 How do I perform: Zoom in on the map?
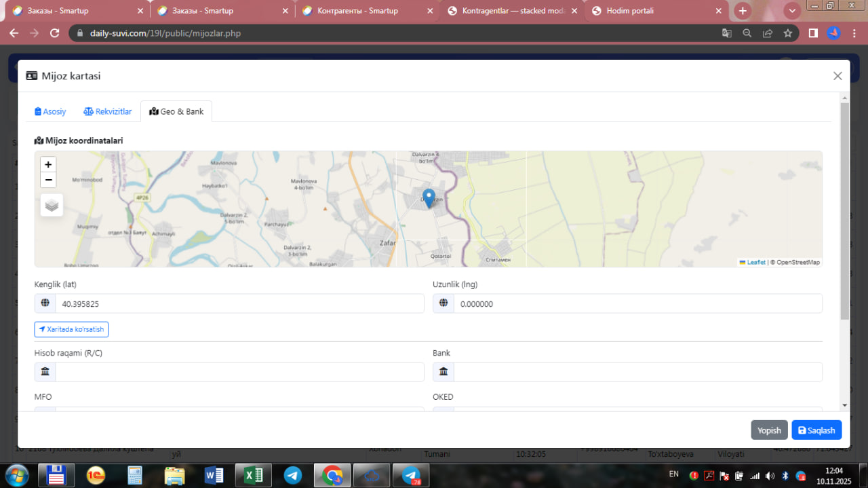tap(48, 164)
